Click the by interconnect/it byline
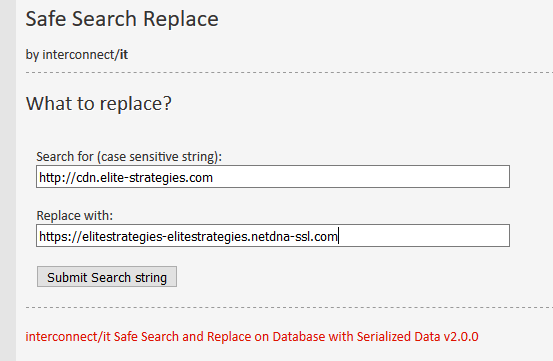Screen dimensions: 553x361 [x=77, y=55]
